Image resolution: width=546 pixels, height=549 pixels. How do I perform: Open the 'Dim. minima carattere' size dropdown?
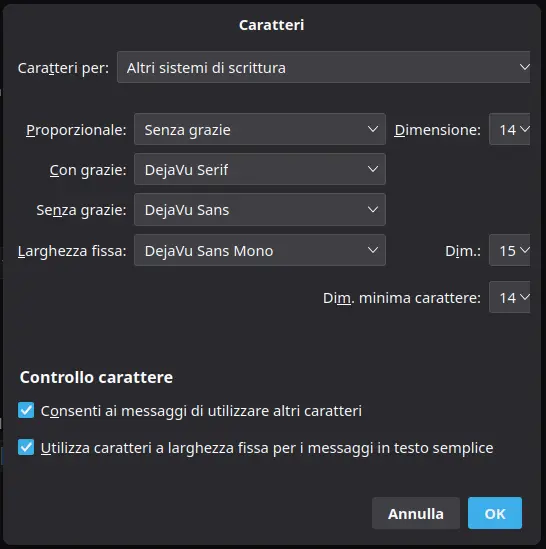510,297
